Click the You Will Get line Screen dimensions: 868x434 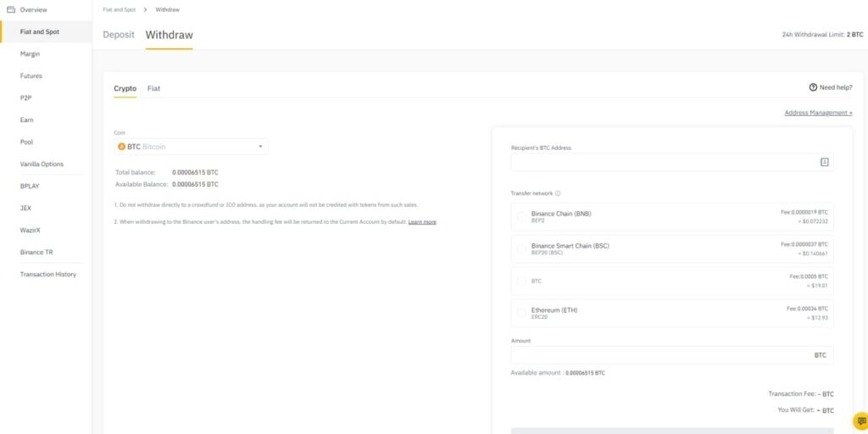pos(805,410)
